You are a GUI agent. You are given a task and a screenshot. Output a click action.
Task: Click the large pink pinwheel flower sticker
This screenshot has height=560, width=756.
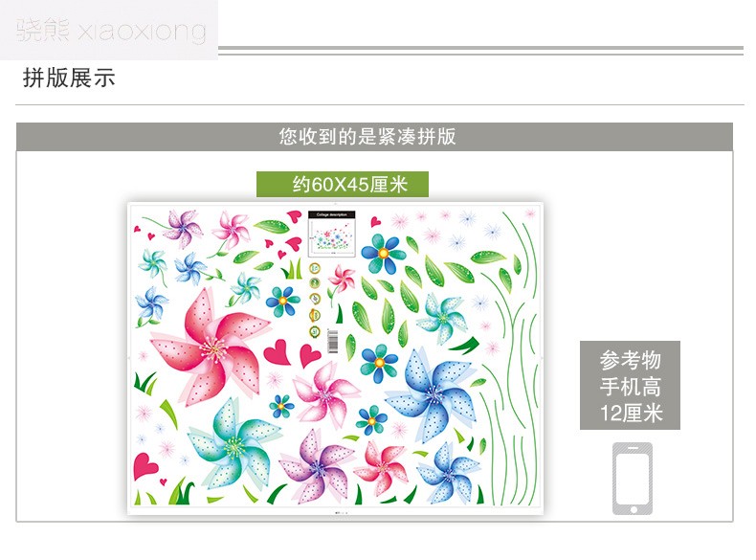(x=210, y=346)
